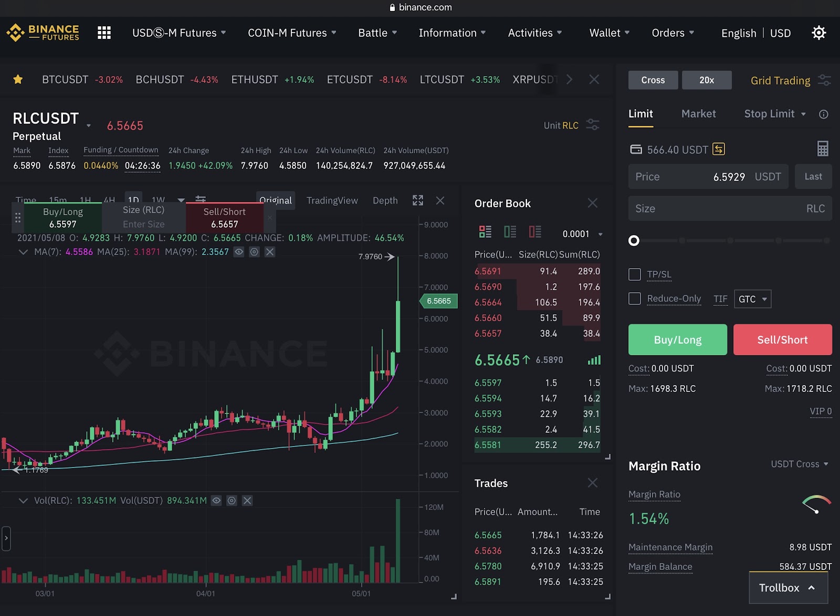
Task: Click the Last price button
Action: tap(813, 176)
